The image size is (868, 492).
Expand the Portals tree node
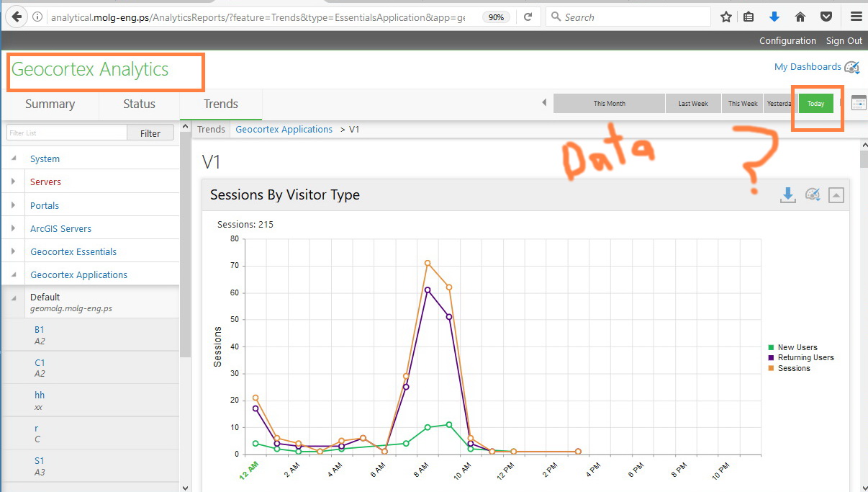pyautogui.click(x=14, y=205)
